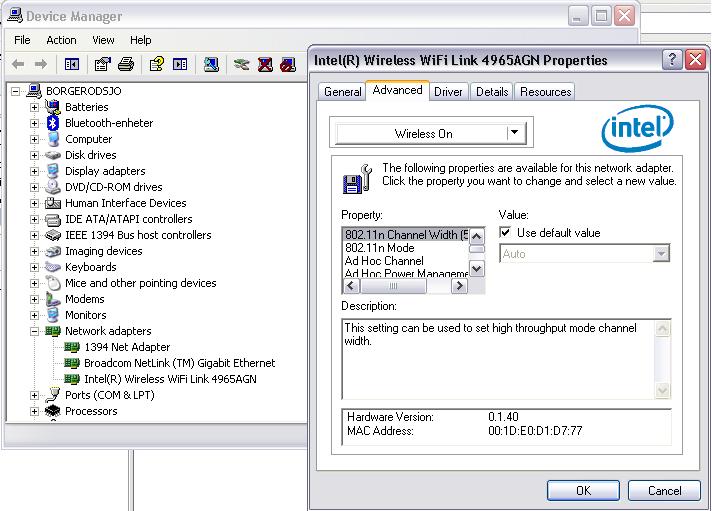The image size is (712, 511).
Task: Uncheck Use default value checkbox
Action: pos(504,233)
